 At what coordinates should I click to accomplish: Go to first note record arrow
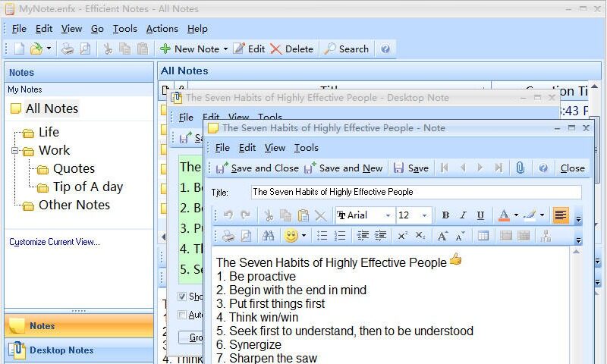(x=445, y=168)
